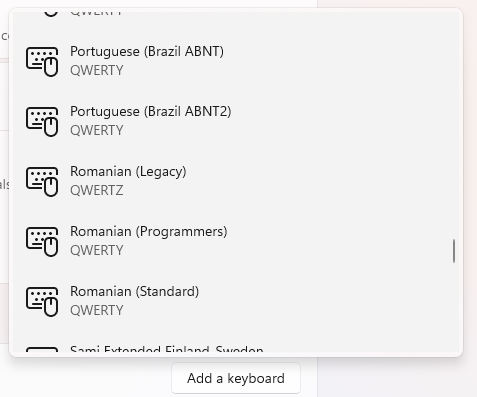
Task: Click QWERTY label below Portuguese (Brazil ABNT2)
Action: [x=97, y=130]
